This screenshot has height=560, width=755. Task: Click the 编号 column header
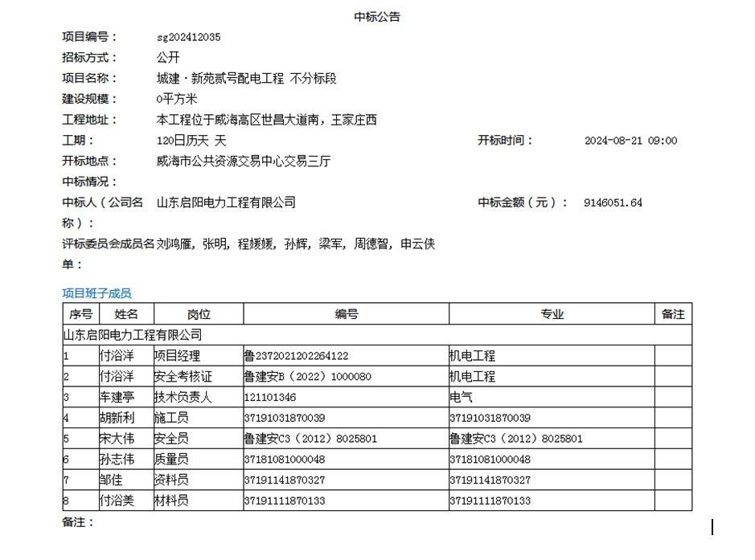tap(346, 314)
